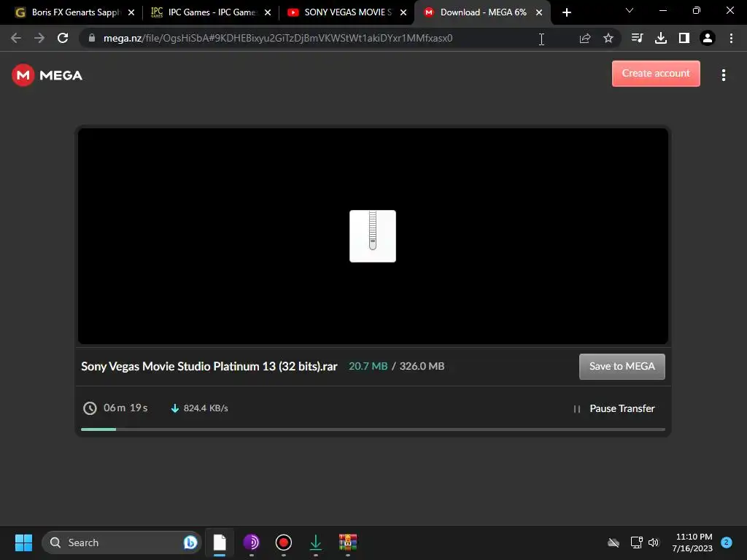Close the Boris FX tab
This screenshot has height=560, width=747.
tap(131, 12)
